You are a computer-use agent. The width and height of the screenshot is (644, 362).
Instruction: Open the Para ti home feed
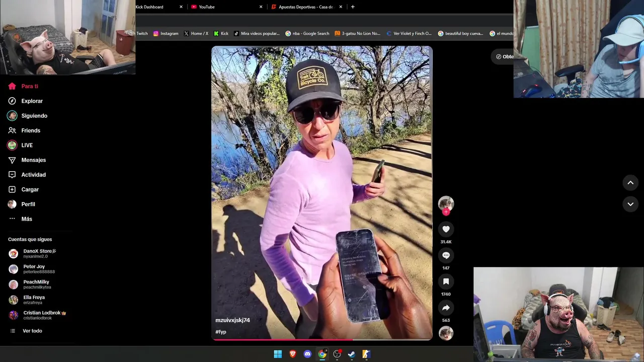tap(23, 86)
